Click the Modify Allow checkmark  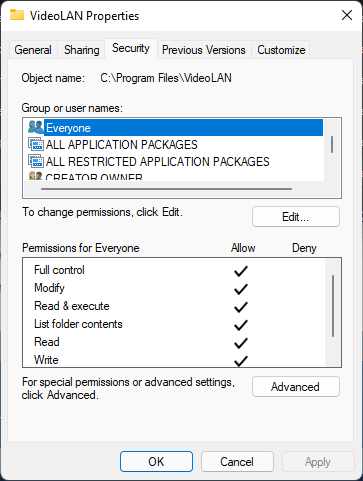[x=241, y=289]
